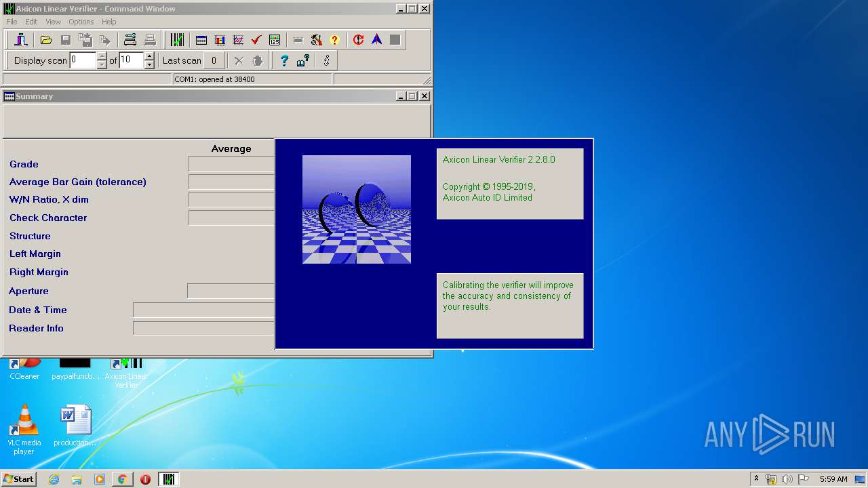Click the barcode scan icon with the green check
This screenshot has height=488, width=868.
click(177, 40)
